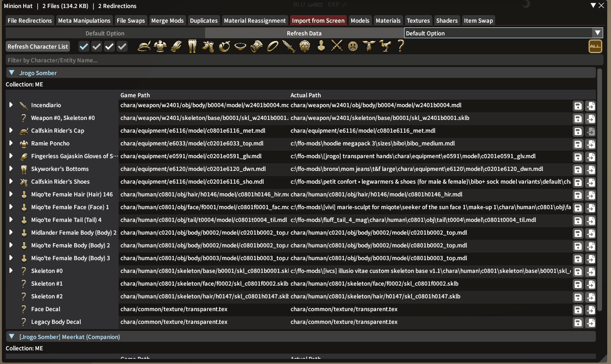611x364 pixels.
Task: Open the Meta Manipulations tab
Action: coord(84,21)
